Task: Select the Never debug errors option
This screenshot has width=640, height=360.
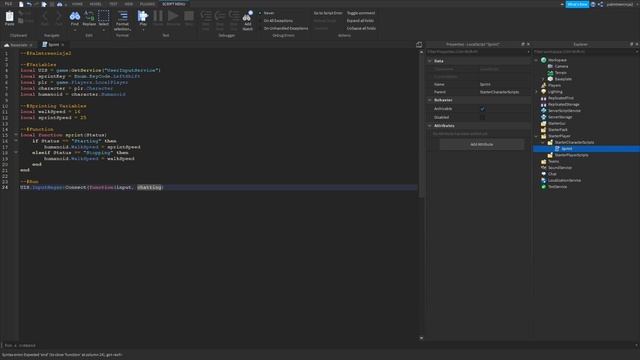Action: [267, 13]
